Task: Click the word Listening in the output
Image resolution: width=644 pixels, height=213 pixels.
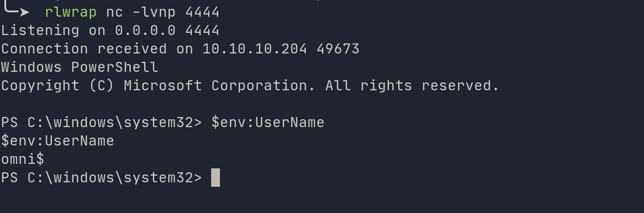Action: [40, 30]
